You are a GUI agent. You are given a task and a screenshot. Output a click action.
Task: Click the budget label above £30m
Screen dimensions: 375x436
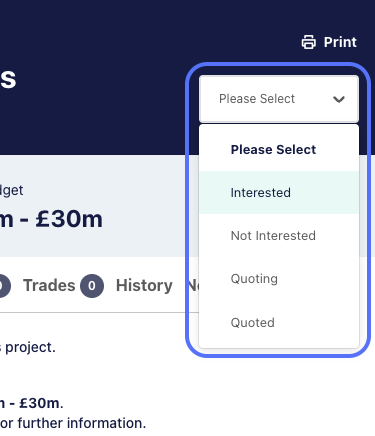click(12, 191)
